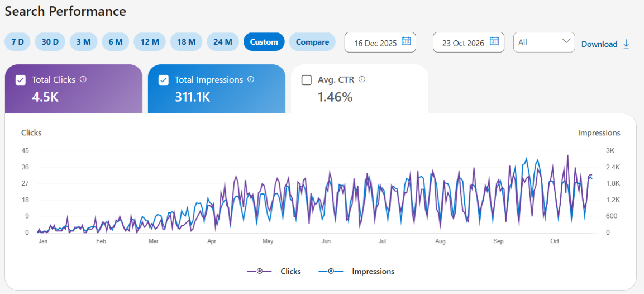Edit the 16 Dec 2025 start date field

(x=380, y=42)
